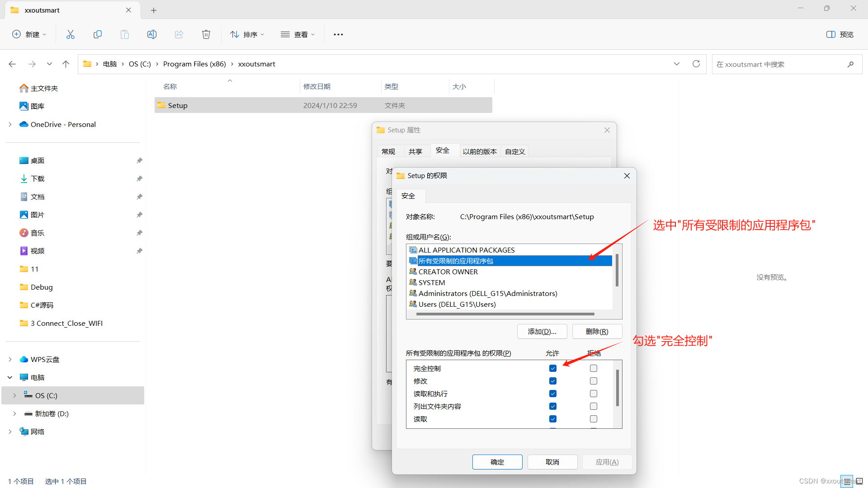
Task: Open the 查看 view dropdown
Action: pyautogui.click(x=297, y=34)
